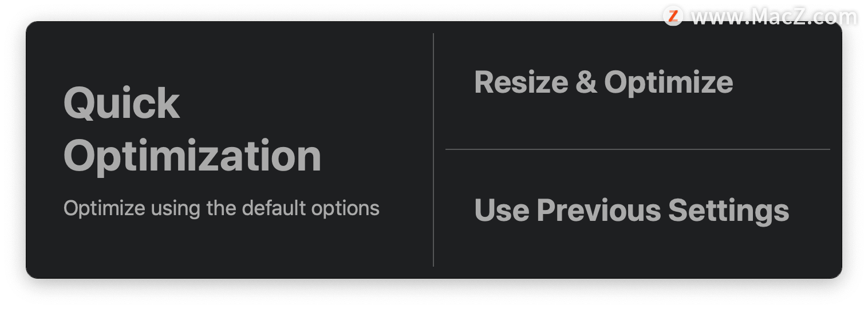Click the word 'default' in the subtitle
Image resolution: width=868 pixels, height=309 pixels.
tap(270, 208)
